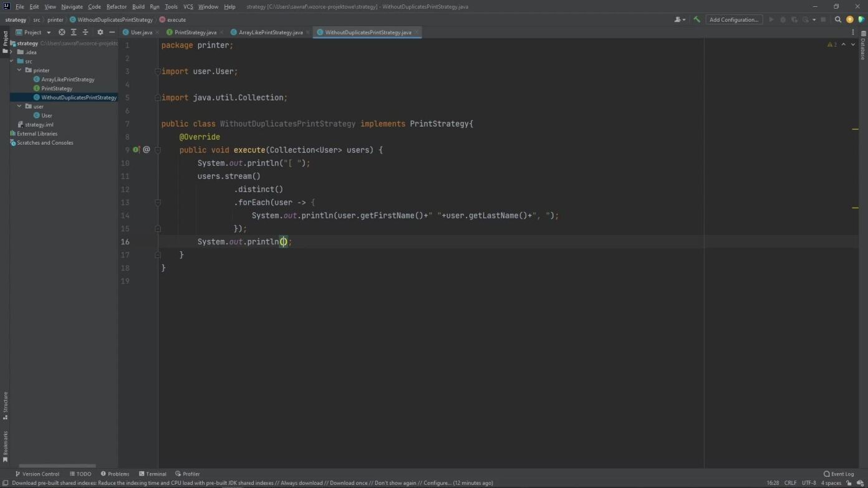This screenshot has width=868, height=488.
Task: Select External Libraries in tree
Action: (37, 134)
